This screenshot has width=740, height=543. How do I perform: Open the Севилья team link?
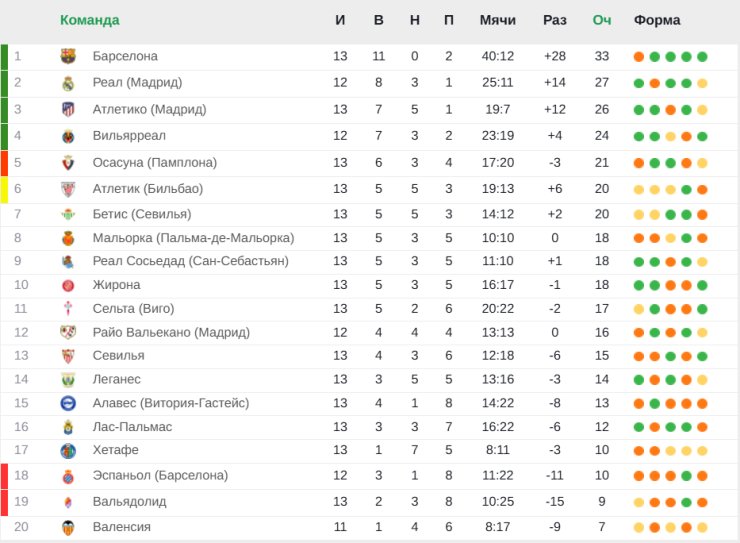[118, 355]
